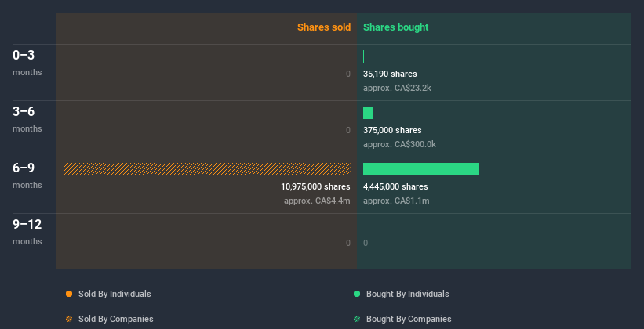Viewport: 644px width, 329px height.
Task: Click the hatched Sold By Companies legend icon
Action: tap(69, 319)
